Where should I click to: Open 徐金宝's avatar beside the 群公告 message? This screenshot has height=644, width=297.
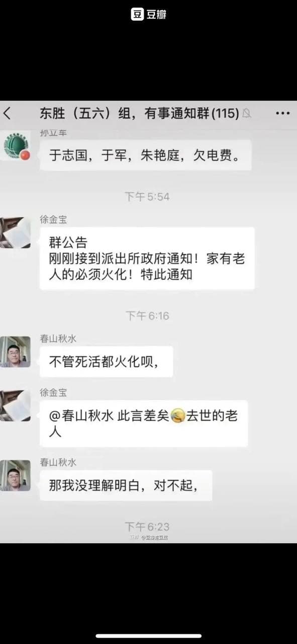coord(15,232)
